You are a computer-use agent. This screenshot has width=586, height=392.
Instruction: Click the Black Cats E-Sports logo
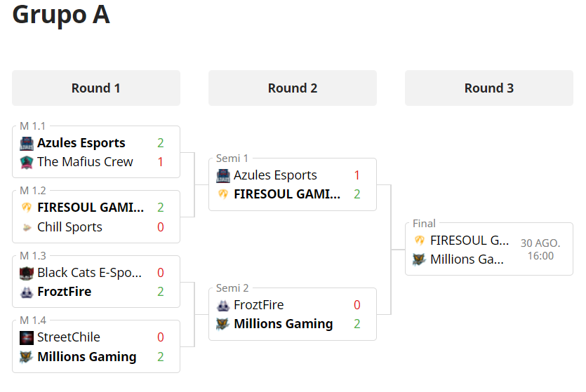pyautogui.click(x=27, y=273)
